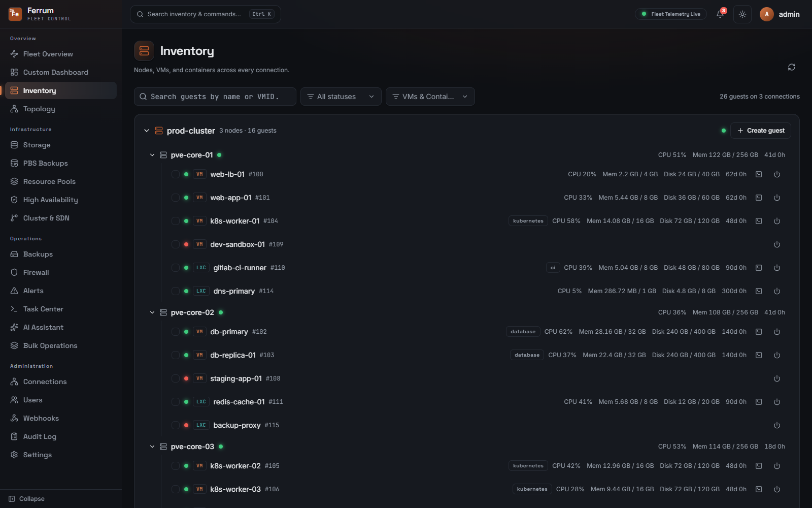Click the Ferrum logo icon
This screenshot has width=812, height=508.
(15, 14)
